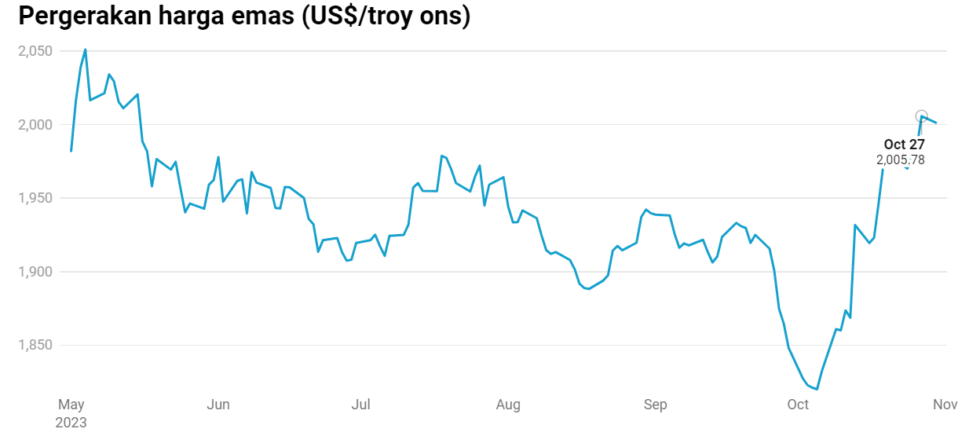Click the hover marker circle at Oct 27
The width and height of the screenshot is (980, 447).
(x=922, y=116)
